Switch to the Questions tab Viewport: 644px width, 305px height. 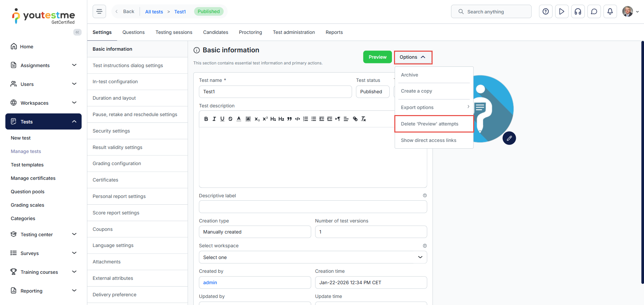tap(133, 32)
